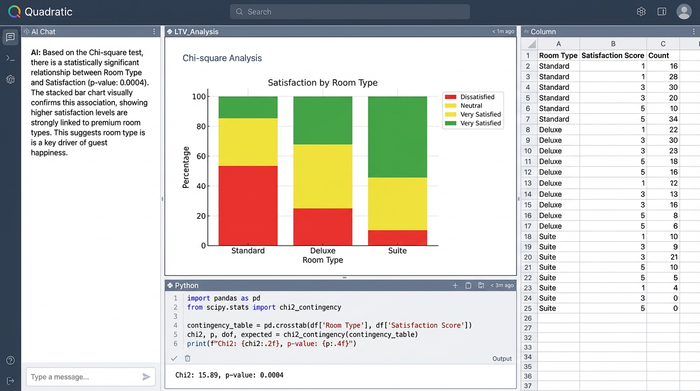The image size is (700, 391).
Task: Click the AI Chat panel header icon
Action: 26,32
